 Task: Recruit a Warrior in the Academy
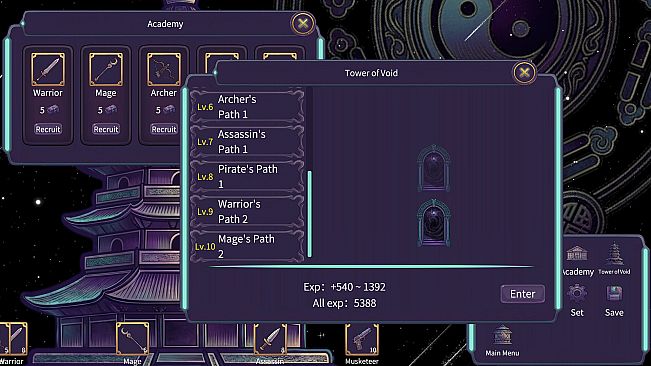coord(48,129)
